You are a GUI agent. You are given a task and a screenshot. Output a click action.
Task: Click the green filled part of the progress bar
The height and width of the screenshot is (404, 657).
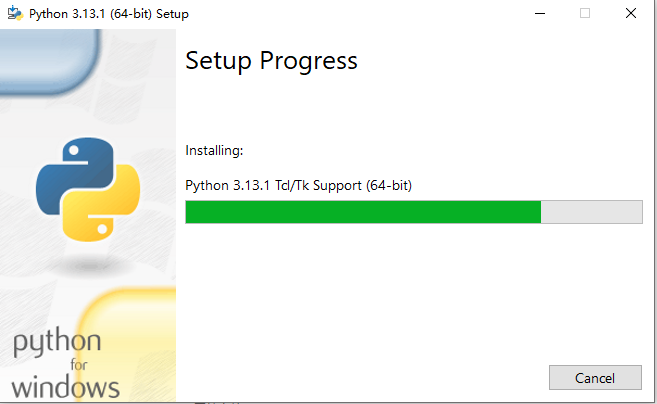click(x=363, y=212)
